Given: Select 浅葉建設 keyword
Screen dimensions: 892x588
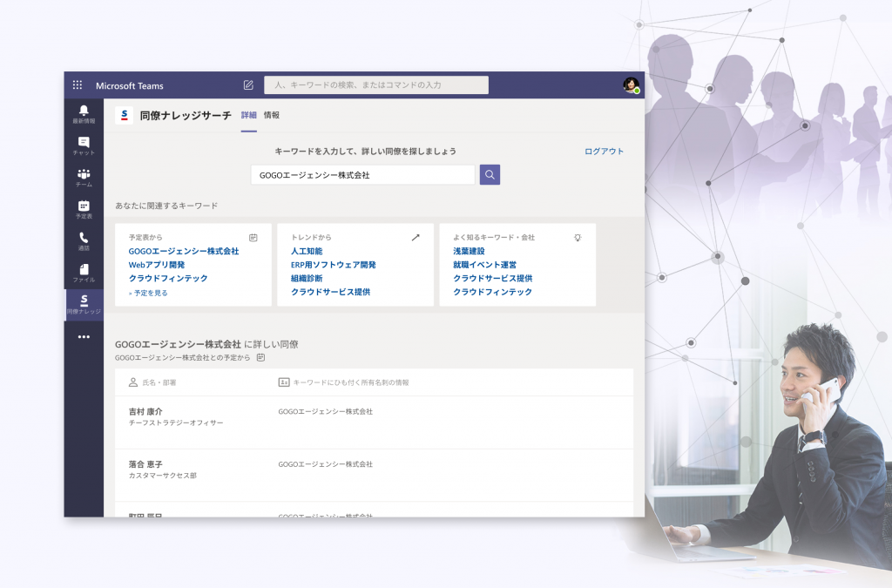Looking at the screenshot, I should point(469,252).
